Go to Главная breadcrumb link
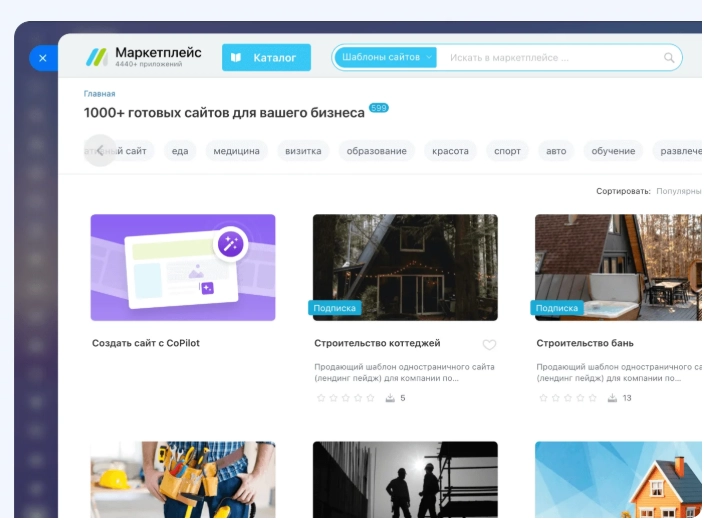Screen dimensions: 717x532 point(99,93)
